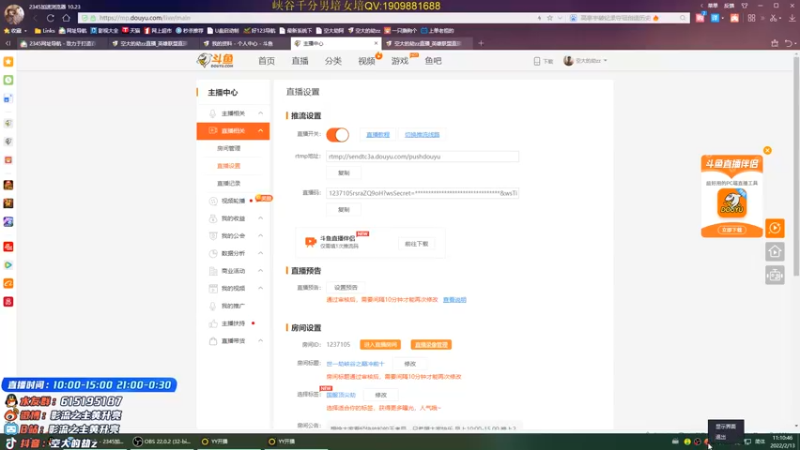
Task: Click the 进入直播房间 orange button
Action: (380, 345)
